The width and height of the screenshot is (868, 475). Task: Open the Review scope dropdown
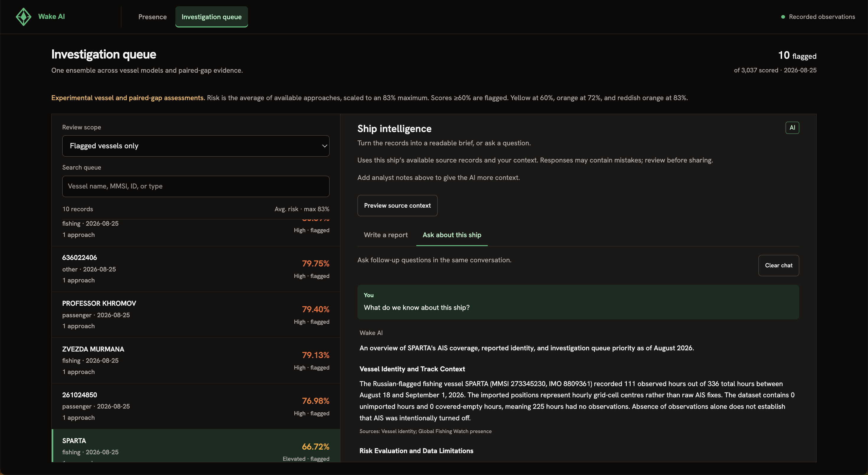click(x=195, y=146)
